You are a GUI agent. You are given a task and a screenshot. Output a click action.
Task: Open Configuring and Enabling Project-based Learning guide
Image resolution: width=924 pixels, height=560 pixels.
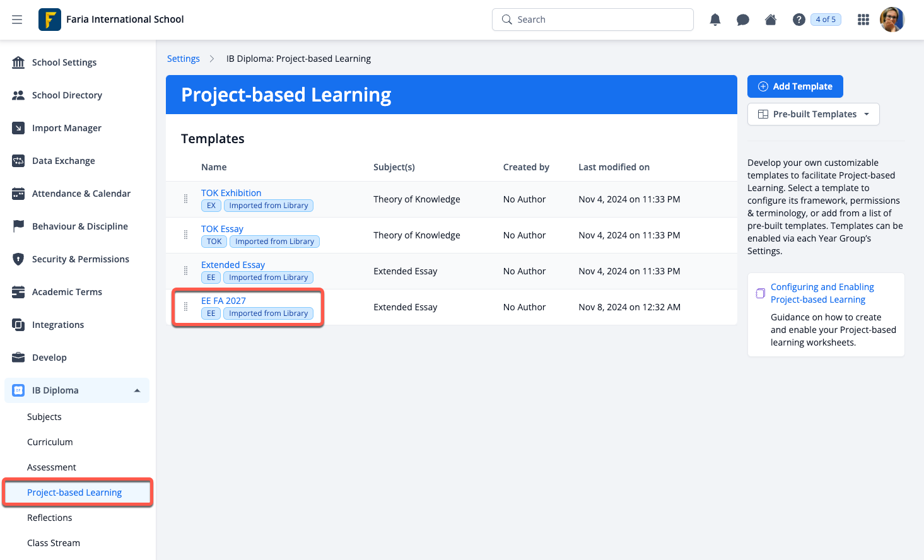pyautogui.click(x=822, y=293)
